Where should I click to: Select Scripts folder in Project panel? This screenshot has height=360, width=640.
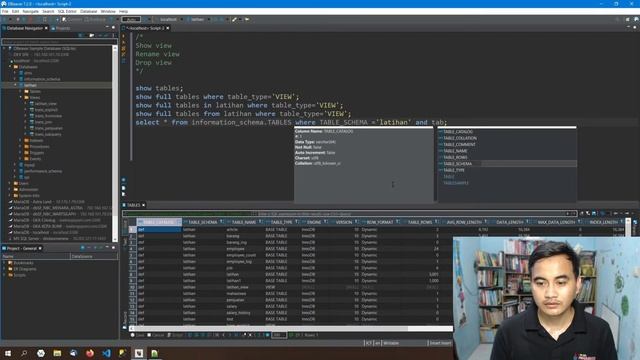pos(20,275)
